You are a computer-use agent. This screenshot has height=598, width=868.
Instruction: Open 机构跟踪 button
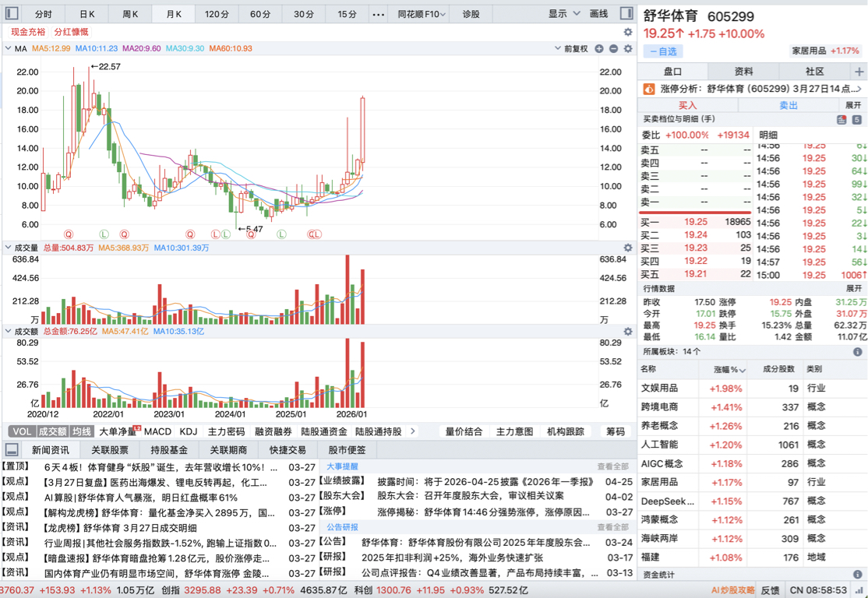(x=565, y=431)
